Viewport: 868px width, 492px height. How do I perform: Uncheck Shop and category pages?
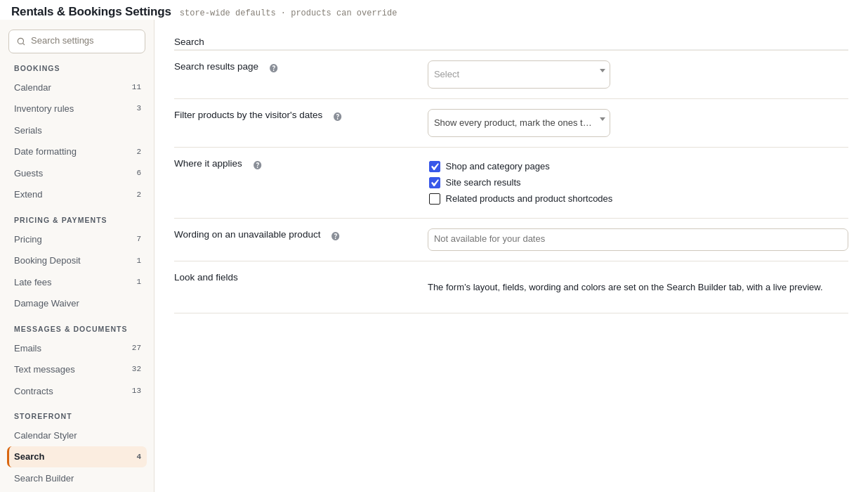(x=435, y=167)
